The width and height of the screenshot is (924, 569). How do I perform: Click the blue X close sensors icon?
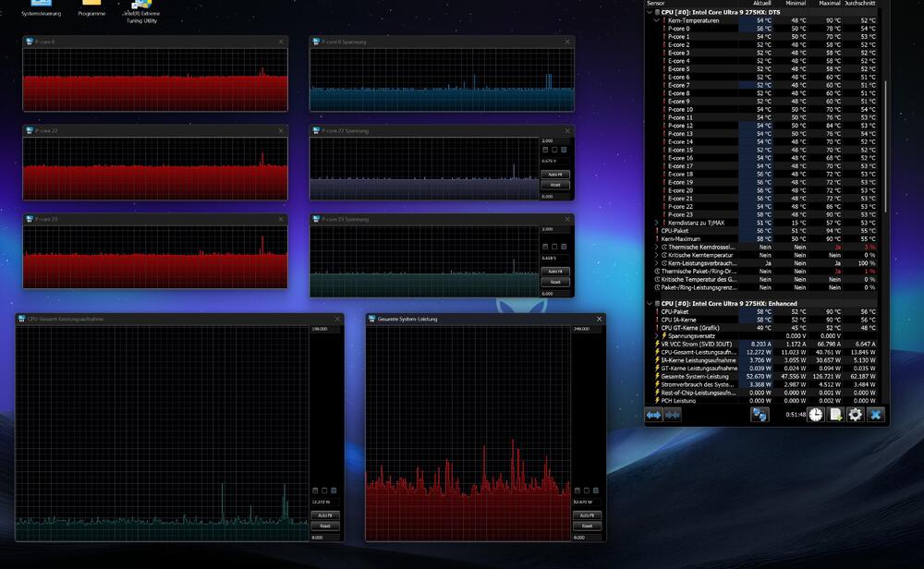[x=876, y=415]
